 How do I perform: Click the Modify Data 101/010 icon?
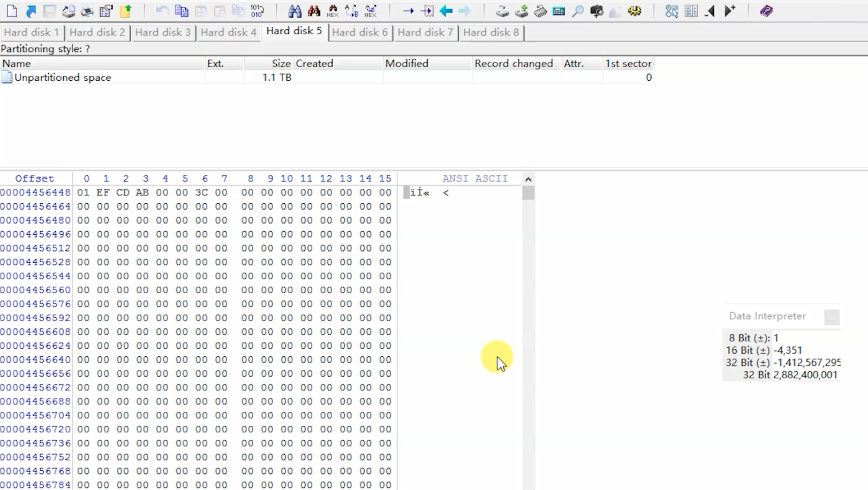(257, 11)
